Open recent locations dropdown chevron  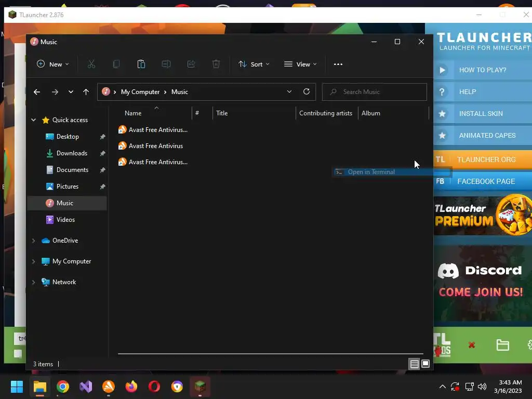click(71, 92)
